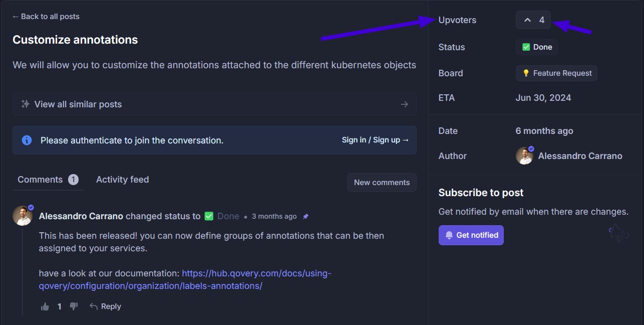The height and width of the screenshot is (325, 644).
Task: Click the Feature Request board tag
Action: tap(556, 73)
